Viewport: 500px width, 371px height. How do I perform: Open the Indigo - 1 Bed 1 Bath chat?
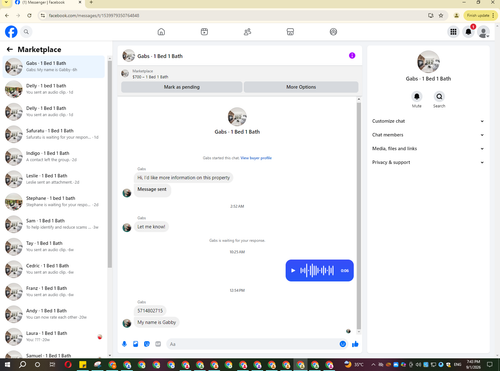[54, 156]
